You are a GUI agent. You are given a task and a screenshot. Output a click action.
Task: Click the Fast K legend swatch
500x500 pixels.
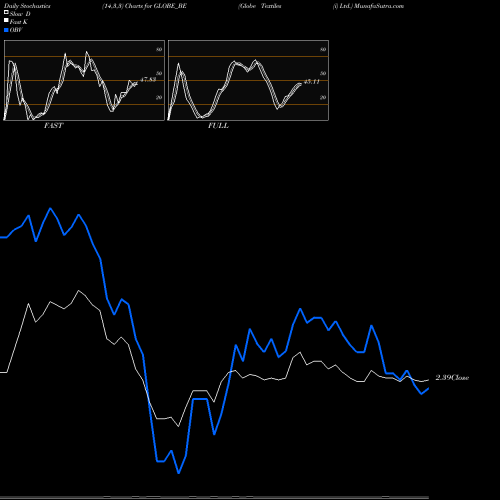click(x=6, y=21)
